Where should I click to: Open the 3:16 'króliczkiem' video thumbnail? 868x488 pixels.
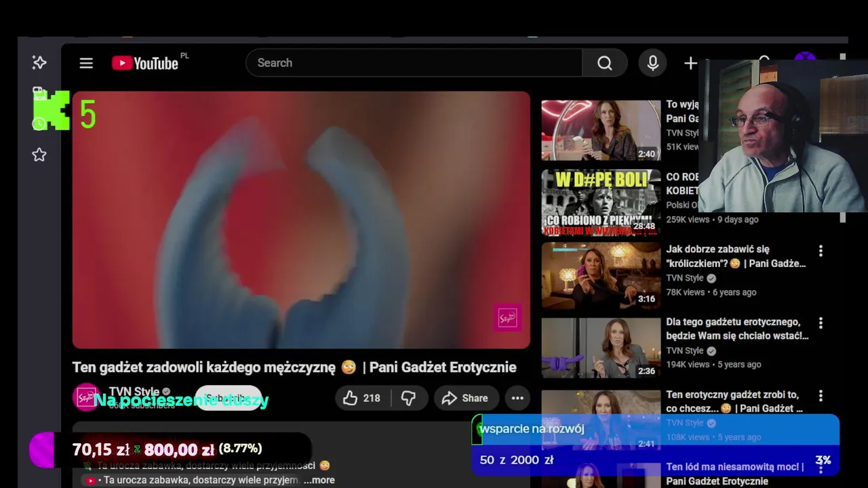pos(601,275)
